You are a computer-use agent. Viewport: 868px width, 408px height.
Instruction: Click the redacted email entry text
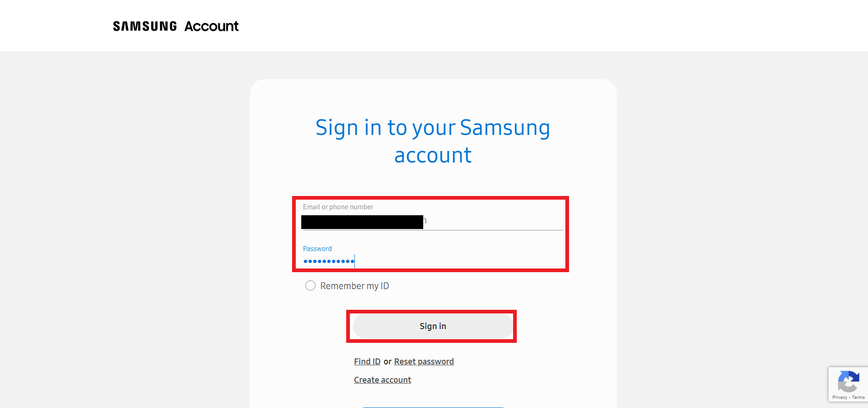tap(362, 221)
